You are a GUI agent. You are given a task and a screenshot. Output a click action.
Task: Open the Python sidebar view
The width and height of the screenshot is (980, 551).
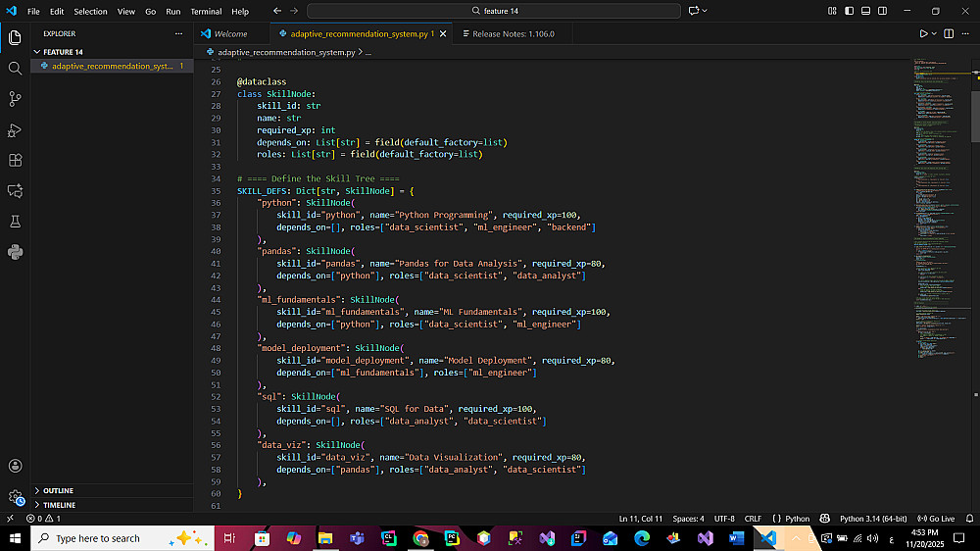[15, 252]
